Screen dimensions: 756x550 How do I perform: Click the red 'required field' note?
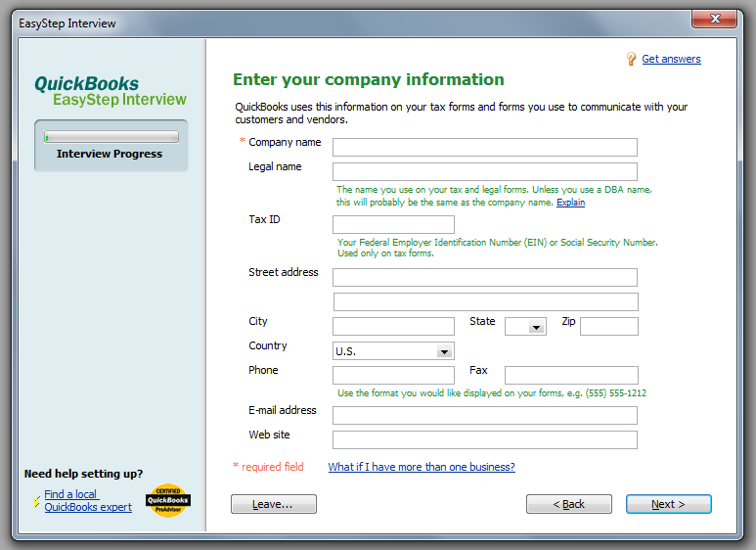269,467
